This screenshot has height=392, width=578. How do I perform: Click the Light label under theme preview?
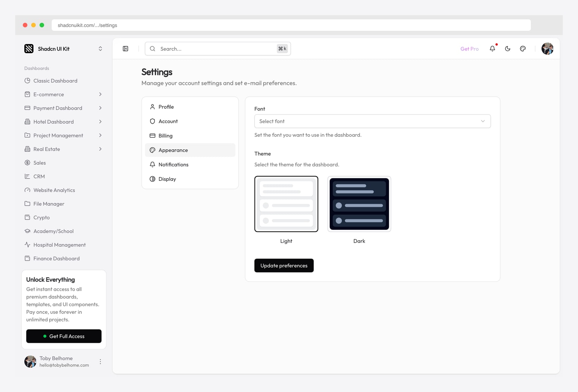point(286,241)
